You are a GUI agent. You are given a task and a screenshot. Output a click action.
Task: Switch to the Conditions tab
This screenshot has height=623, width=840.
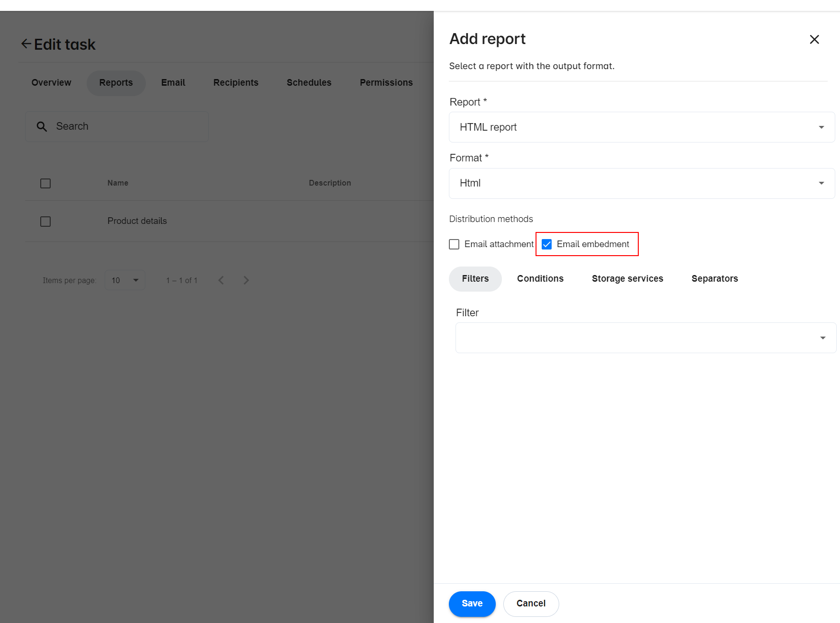pyautogui.click(x=540, y=278)
